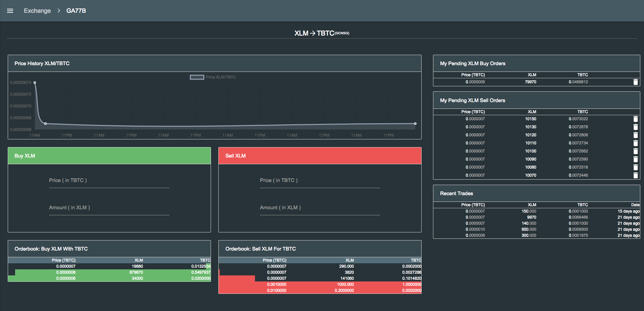Select the second chart data point near 11AM
Image resolution: width=644 pixels, height=311 pixels.
(x=46, y=124)
